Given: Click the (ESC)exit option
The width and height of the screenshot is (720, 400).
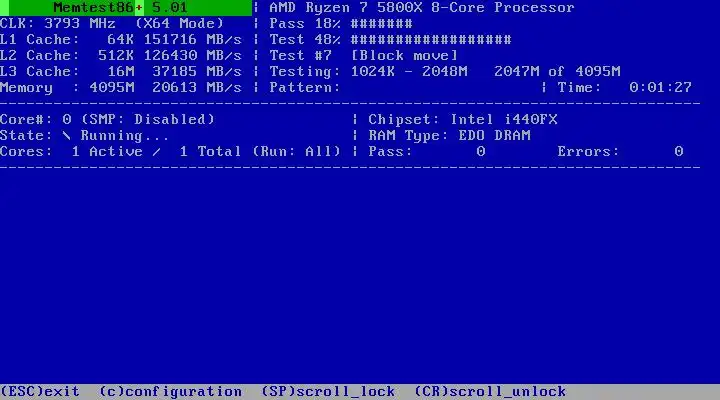Looking at the screenshot, I should (x=40, y=392).
